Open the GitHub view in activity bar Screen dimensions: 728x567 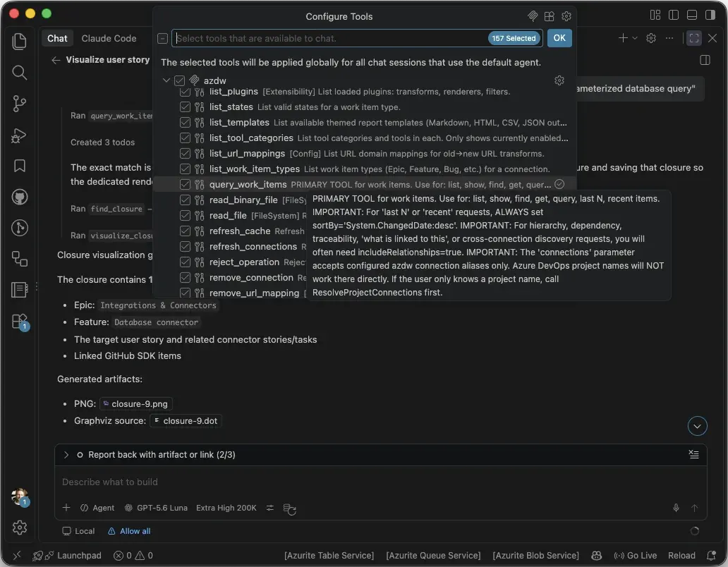click(x=19, y=197)
